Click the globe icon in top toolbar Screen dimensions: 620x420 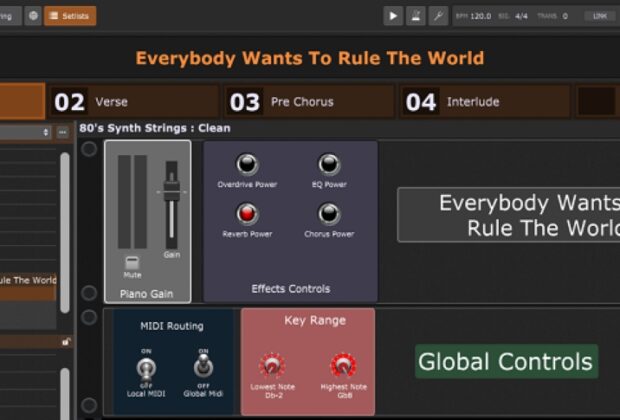click(33, 16)
